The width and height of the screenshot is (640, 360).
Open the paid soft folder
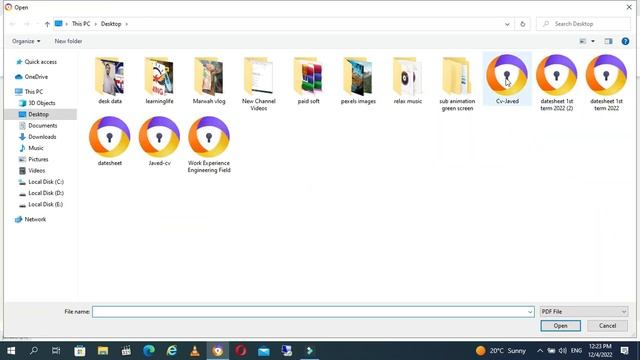(309, 81)
